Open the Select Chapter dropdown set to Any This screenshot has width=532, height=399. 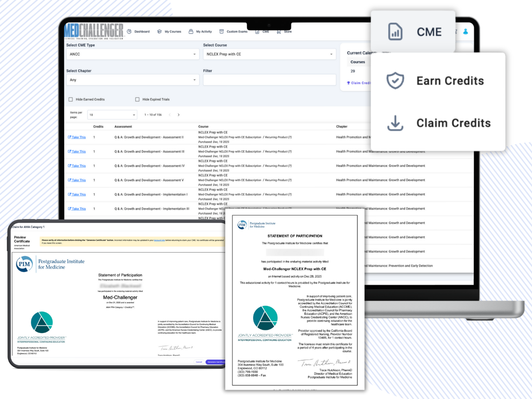click(x=133, y=80)
